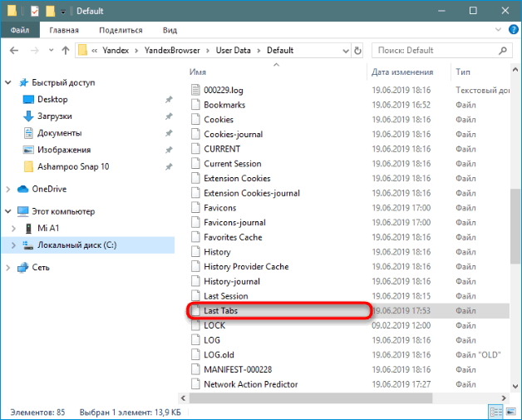522x420 pixels.
Task: Click the search magnifier icon
Action: coord(501,50)
